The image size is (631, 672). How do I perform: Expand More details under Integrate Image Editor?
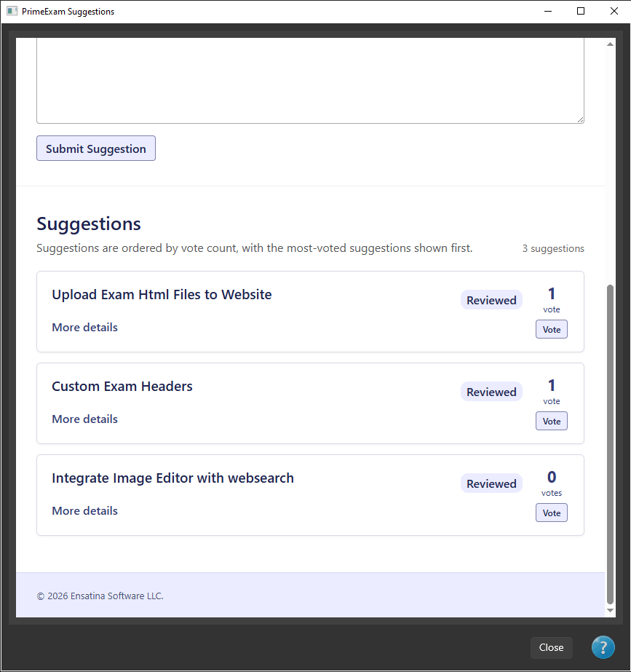(x=85, y=511)
